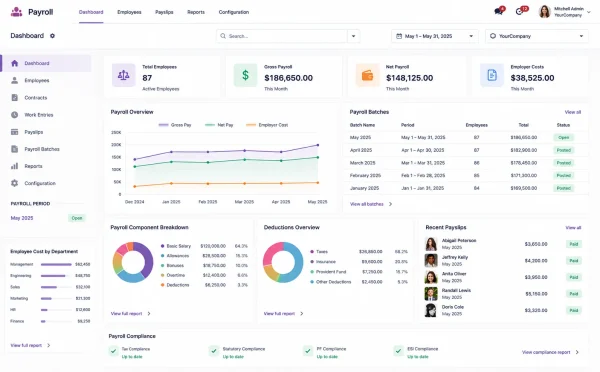The width and height of the screenshot is (600, 372).
Task: Click the company circle icon in selector
Action: point(493,36)
